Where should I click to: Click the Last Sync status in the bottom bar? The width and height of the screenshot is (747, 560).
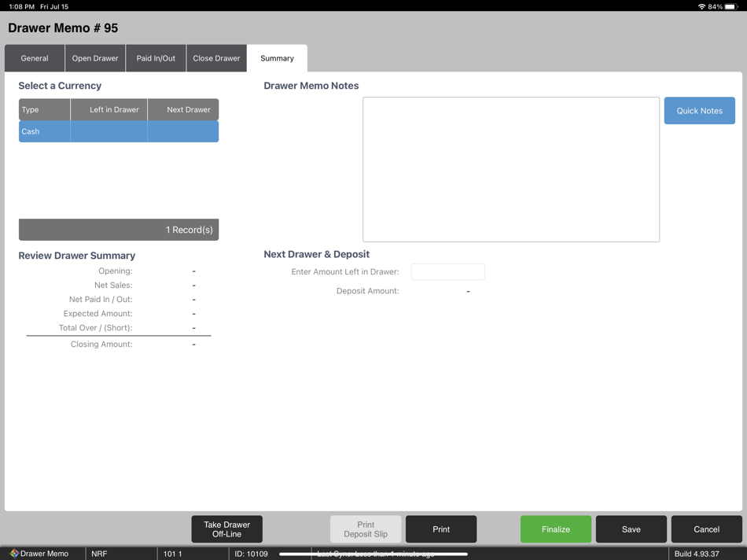coord(385,553)
